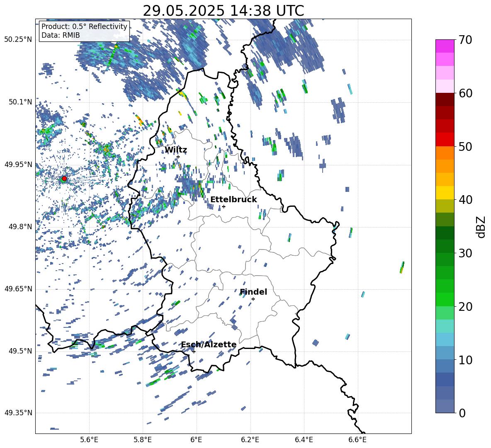491x448 pixels.
Task: Click the cross marker at Ettelbruck
Action: (x=224, y=206)
